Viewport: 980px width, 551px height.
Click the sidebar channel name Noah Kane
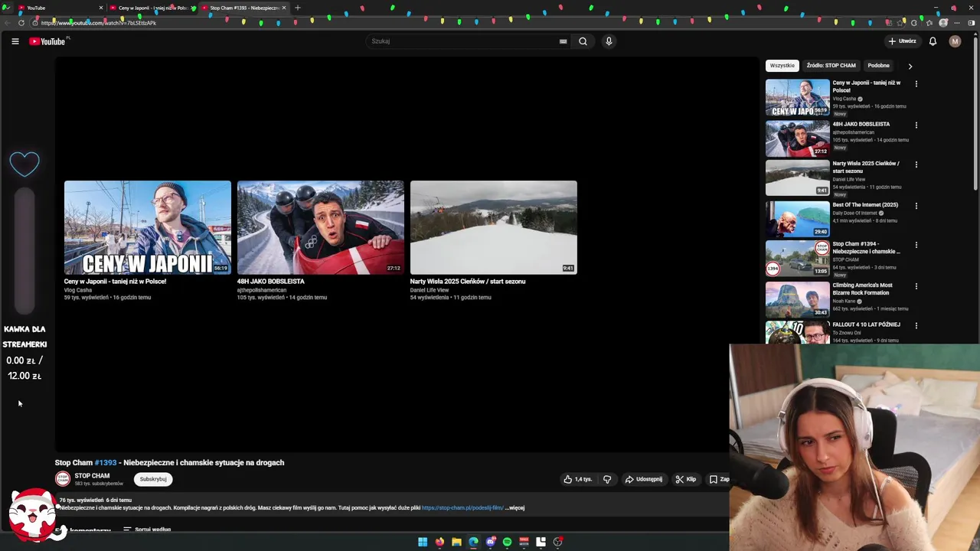(x=845, y=302)
